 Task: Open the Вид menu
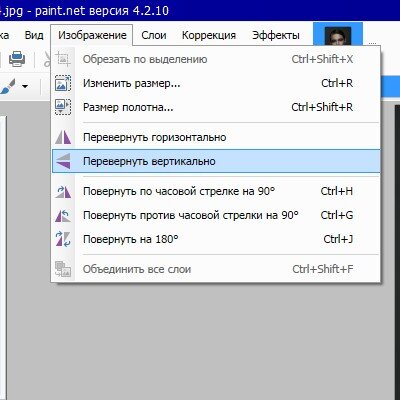[34, 35]
